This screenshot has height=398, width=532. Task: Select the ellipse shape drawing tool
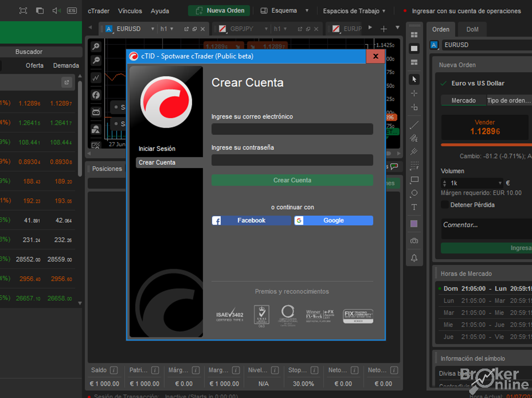click(x=414, y=193)
